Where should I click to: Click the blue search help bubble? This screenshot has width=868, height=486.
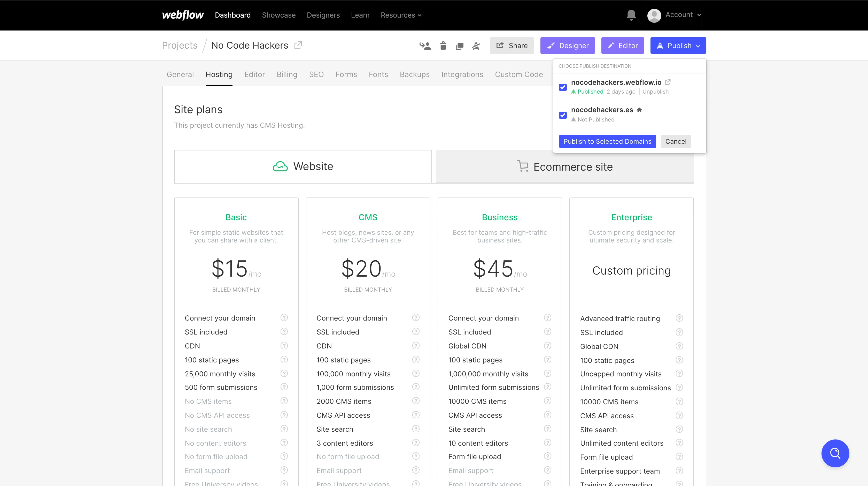835,453
